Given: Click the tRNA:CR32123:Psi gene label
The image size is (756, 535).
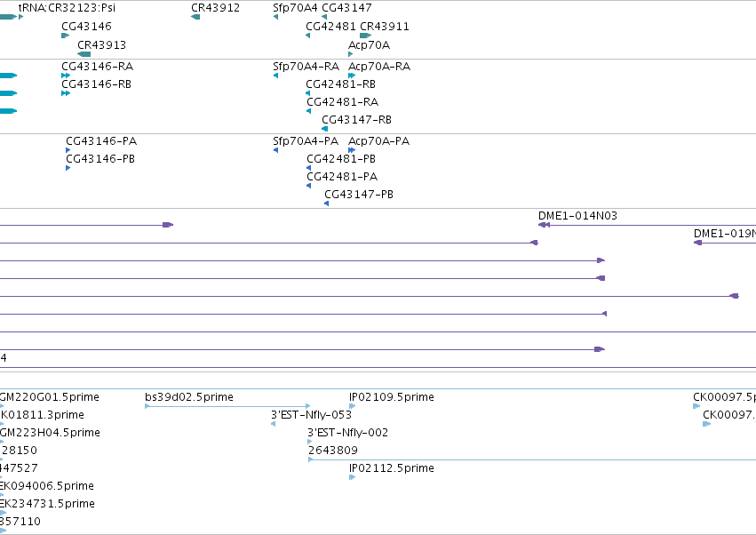Looking at the screenshot, I should [67, 8].
